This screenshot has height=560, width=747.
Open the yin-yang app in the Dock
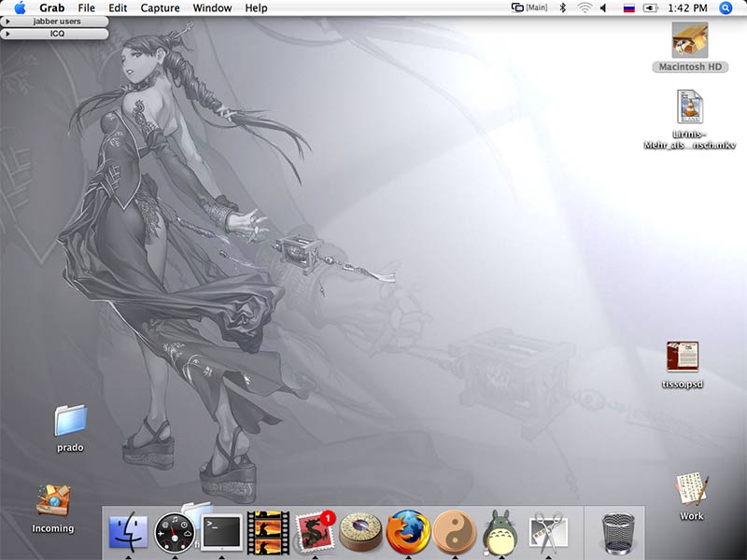[455, 531]
